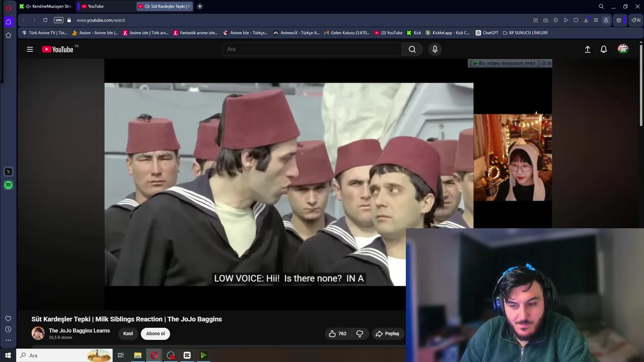Open sidebar three-dots more options

coord(8,340)
